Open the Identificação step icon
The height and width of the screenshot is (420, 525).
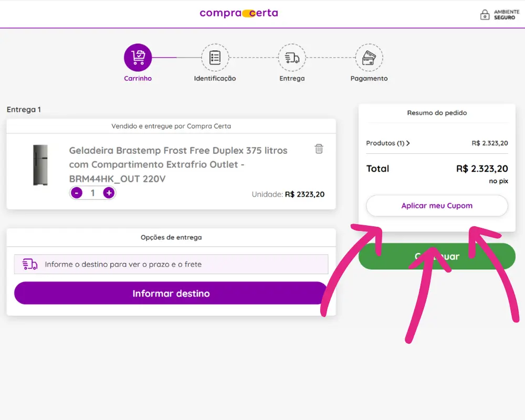click(x=215, y=57)
